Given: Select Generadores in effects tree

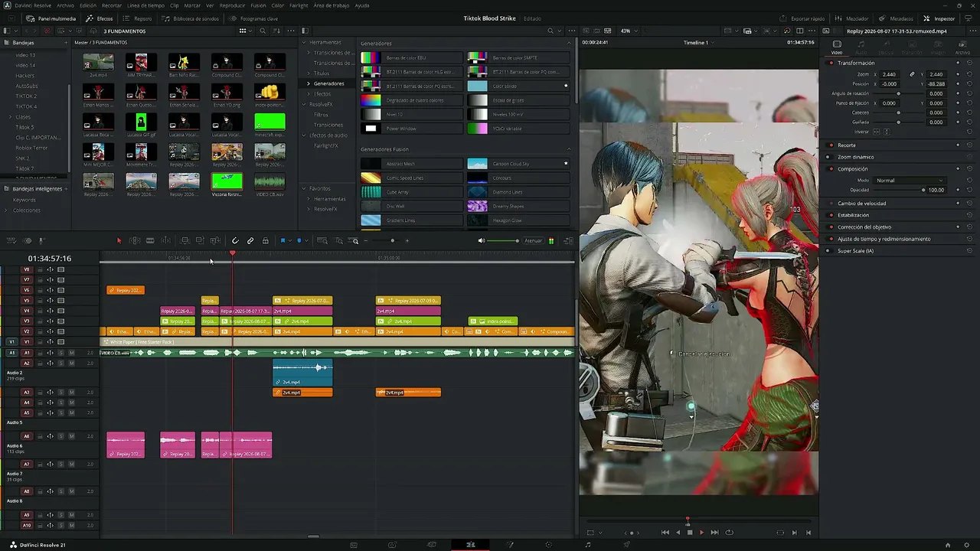Looking at the screenshot, I should pos(329,83).
